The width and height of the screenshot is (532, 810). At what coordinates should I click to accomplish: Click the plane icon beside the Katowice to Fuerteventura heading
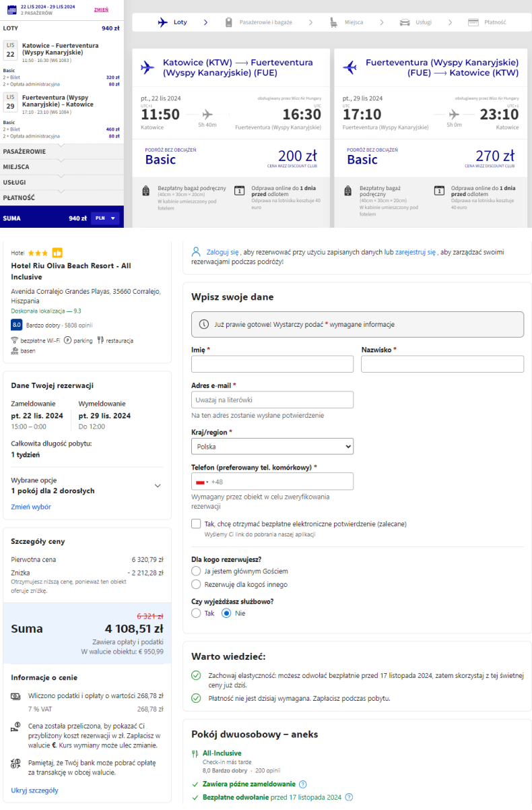[147, 67]
